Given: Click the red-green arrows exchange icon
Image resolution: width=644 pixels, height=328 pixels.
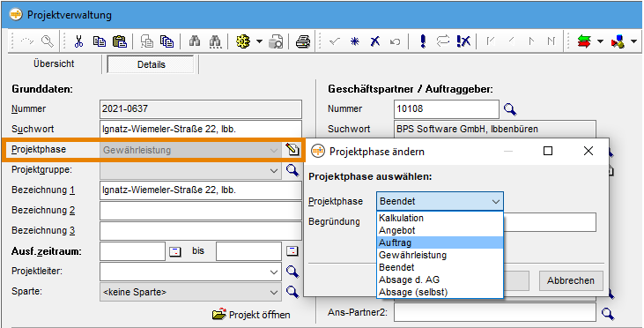Looking at the screenshot, I should 583,41.
